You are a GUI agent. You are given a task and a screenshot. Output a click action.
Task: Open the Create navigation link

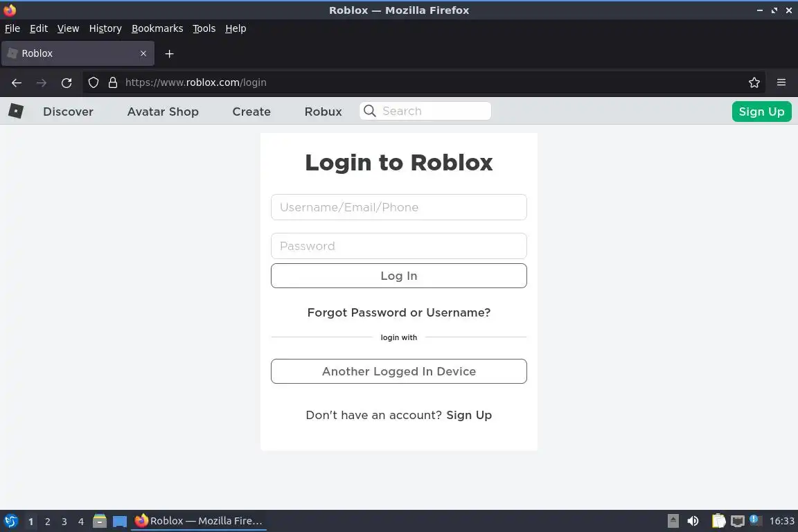[x=251, y=112]
